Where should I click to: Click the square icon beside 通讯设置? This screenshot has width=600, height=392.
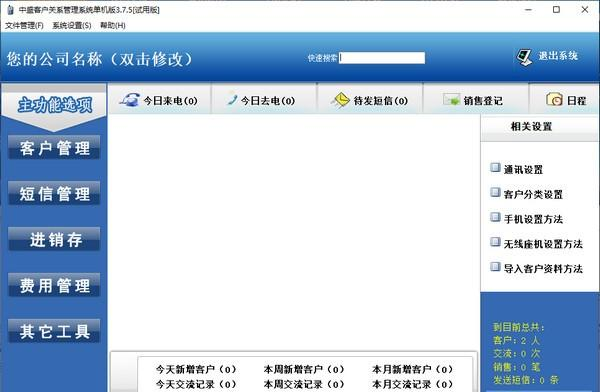click(495, 167)
